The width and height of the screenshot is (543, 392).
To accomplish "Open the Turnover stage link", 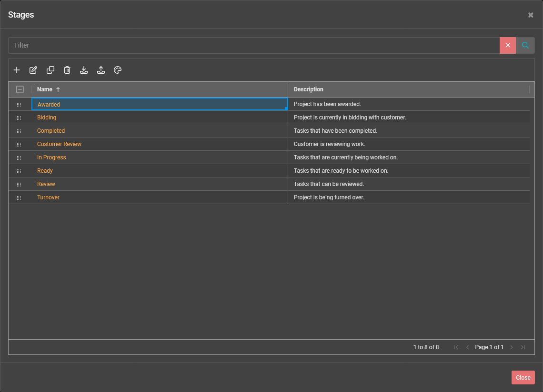I will 48,197.
